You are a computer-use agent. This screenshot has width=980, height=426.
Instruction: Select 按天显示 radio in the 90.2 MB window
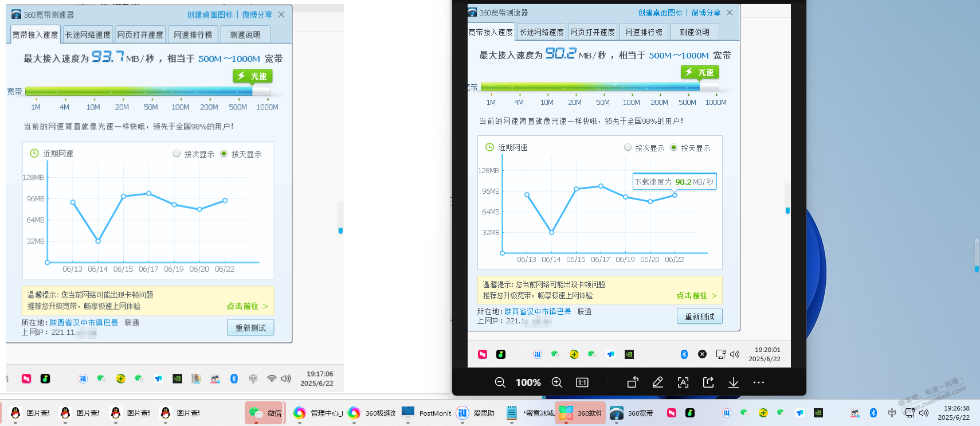(x=674, y=147)
